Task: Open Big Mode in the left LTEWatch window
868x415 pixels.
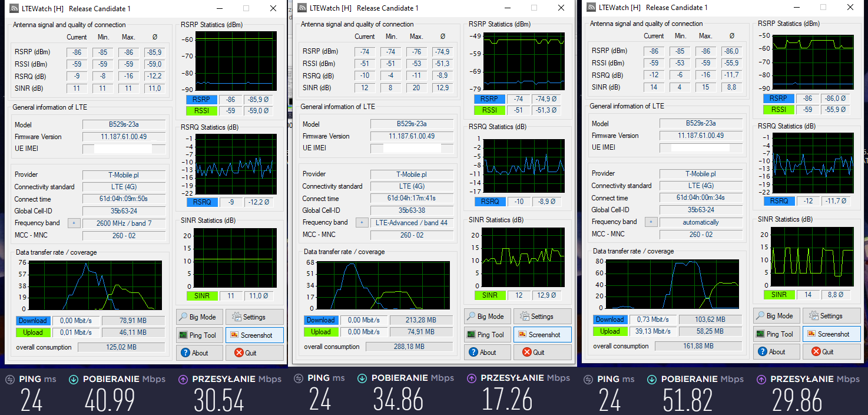Action: tap(199, 317)
